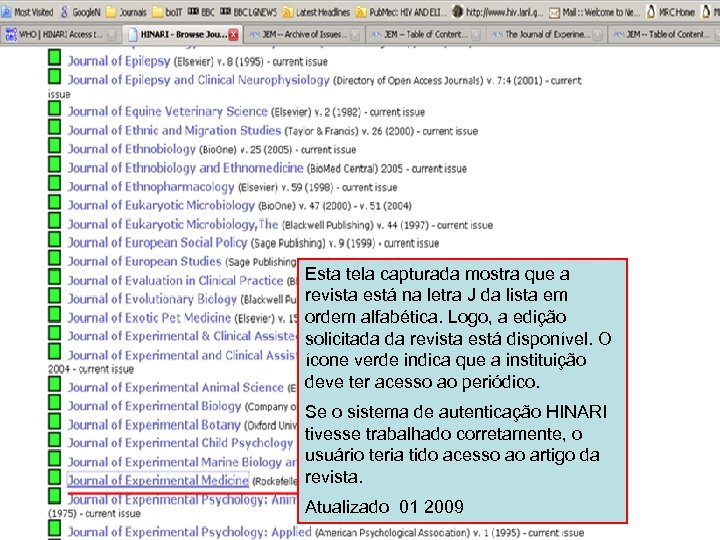Open Journal of Equine Veterinary Science link

[168, 112]
